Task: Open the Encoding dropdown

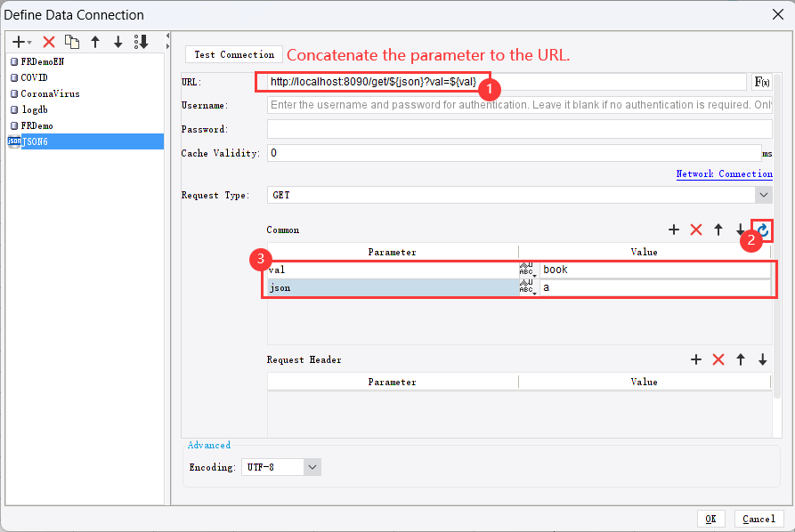Action: point(312,466)
